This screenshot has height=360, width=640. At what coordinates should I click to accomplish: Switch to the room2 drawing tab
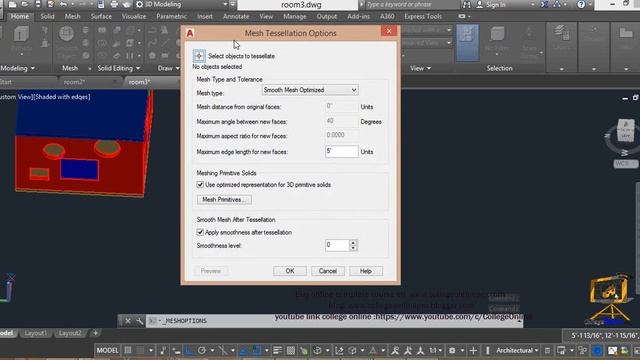tap(74, 82)
